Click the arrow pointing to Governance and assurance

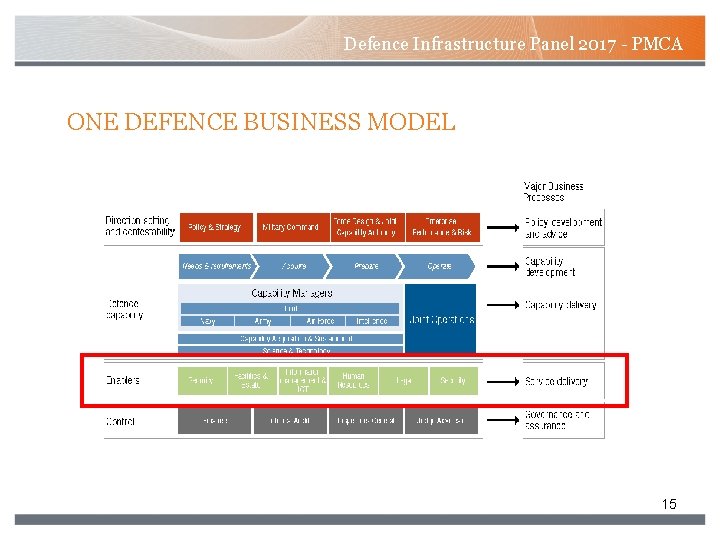click(x=503, y=420)
